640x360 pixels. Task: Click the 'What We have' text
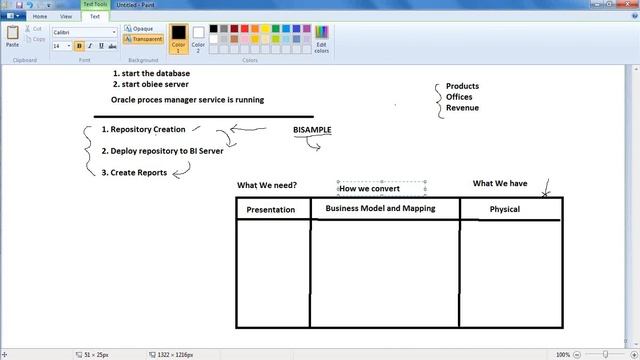coord(500,184)
